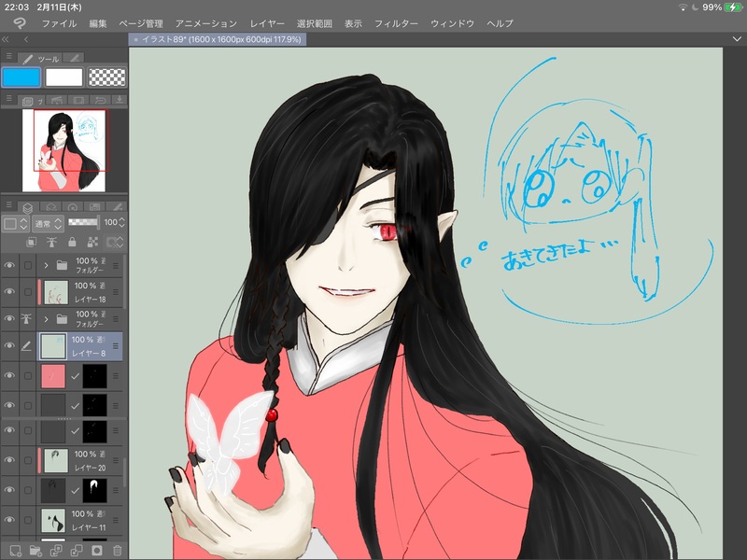The width and height of the screenshot is (747, 560).
Task: Delete the selected layer with trash
Action: (118, 551)
